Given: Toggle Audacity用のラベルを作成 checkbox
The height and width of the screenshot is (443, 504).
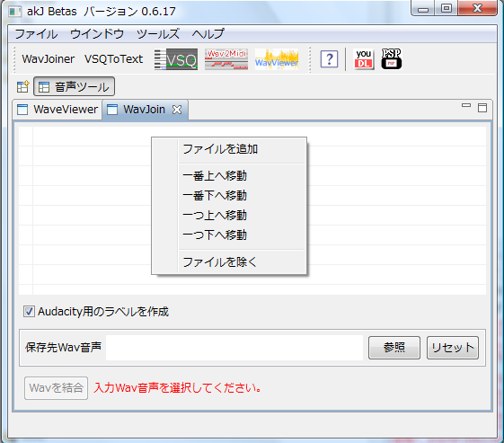Looking at the screenshot, I should [x=29, y=312].
